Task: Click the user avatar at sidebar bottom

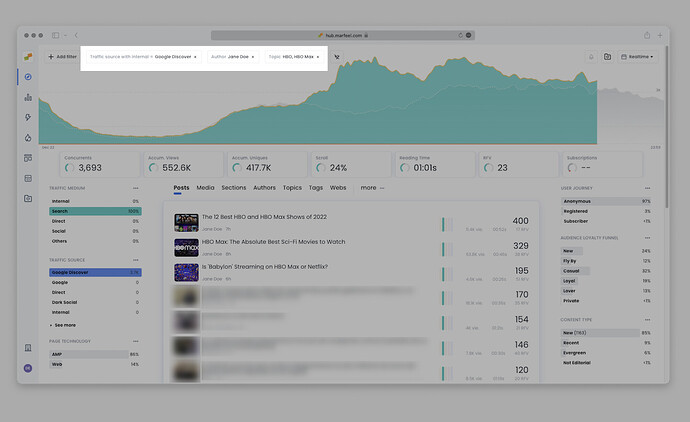Action: click(27, 369)
